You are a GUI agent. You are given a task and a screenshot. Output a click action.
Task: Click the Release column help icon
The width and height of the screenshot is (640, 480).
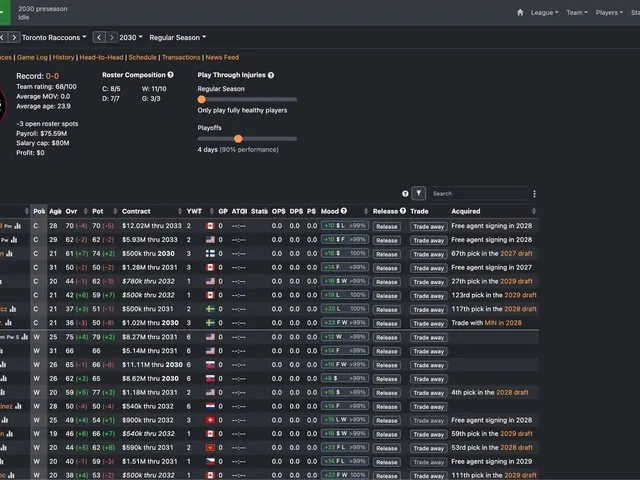coord(403,211)
